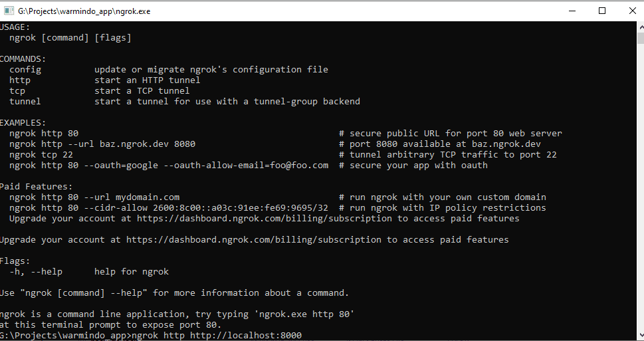The image size is (644, 341).
Task: Click '# run ngrok with IP policy restrictions'
Action: [443, 208]
